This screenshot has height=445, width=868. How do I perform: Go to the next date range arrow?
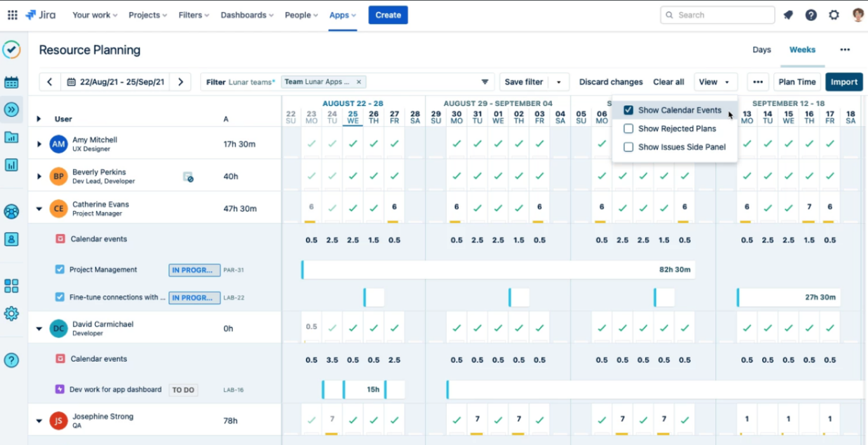coord(181,82)
